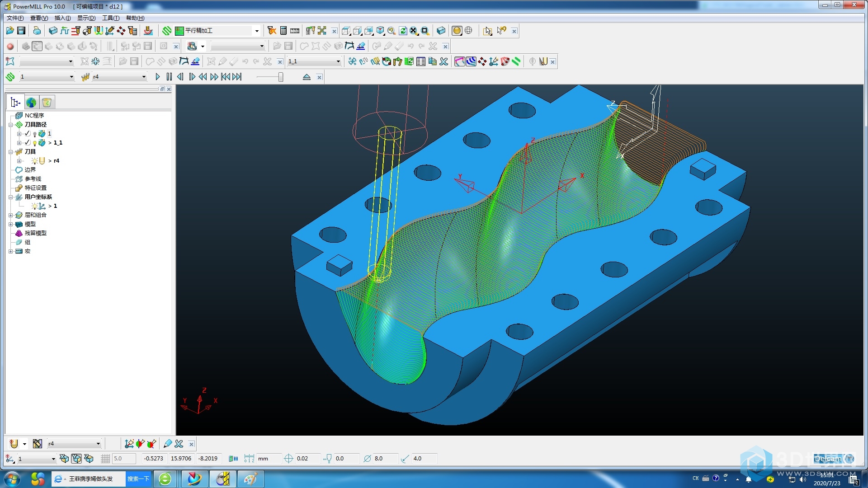Viewport: 868px width, 488px height.
Task: Save the project using the floppy disk icon
Action: (21, 31)
